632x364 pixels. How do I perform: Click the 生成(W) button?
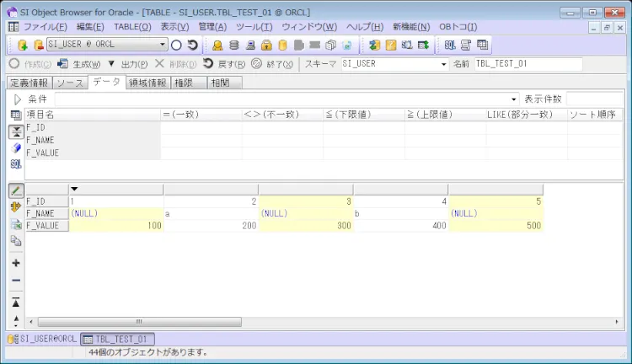[x=79, y=64]
